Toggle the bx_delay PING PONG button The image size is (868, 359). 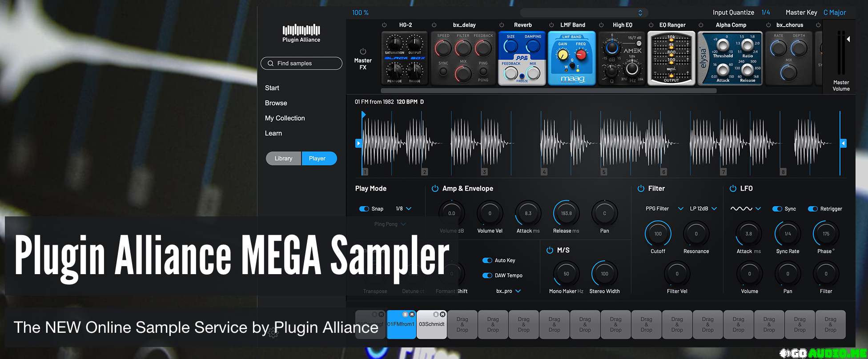[x=483, y=72]
